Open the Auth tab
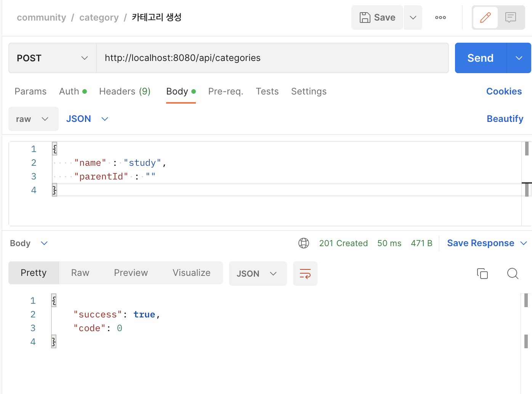Screen dimensions: 532x394 click(73, 91)
